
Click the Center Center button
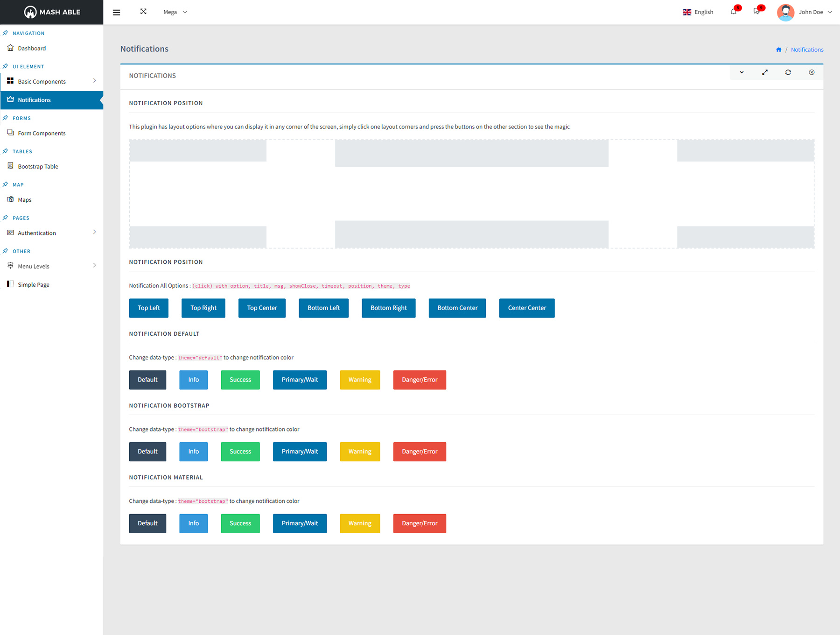[526, 308]
